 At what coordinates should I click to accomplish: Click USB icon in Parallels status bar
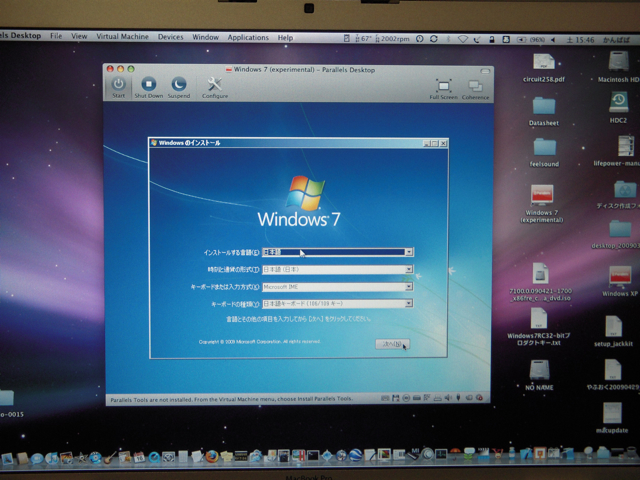click(458, 397)
